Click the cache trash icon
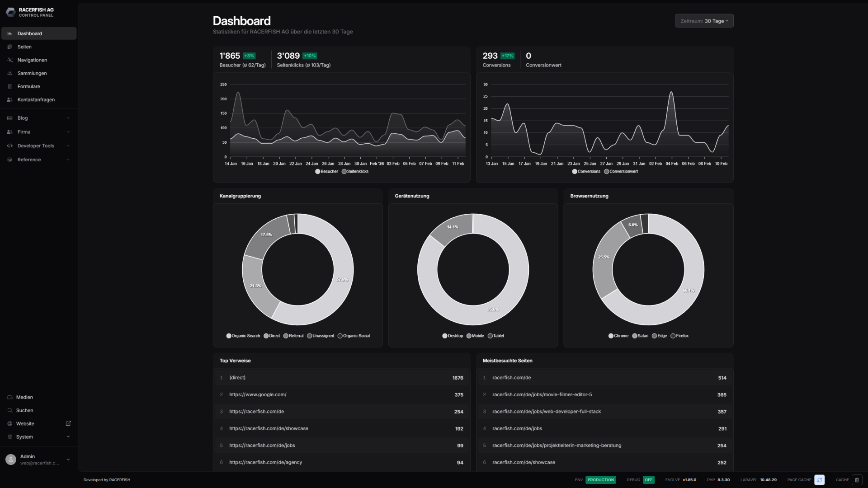Viewport: 868px width, 488px height. (x=857, y=480)
